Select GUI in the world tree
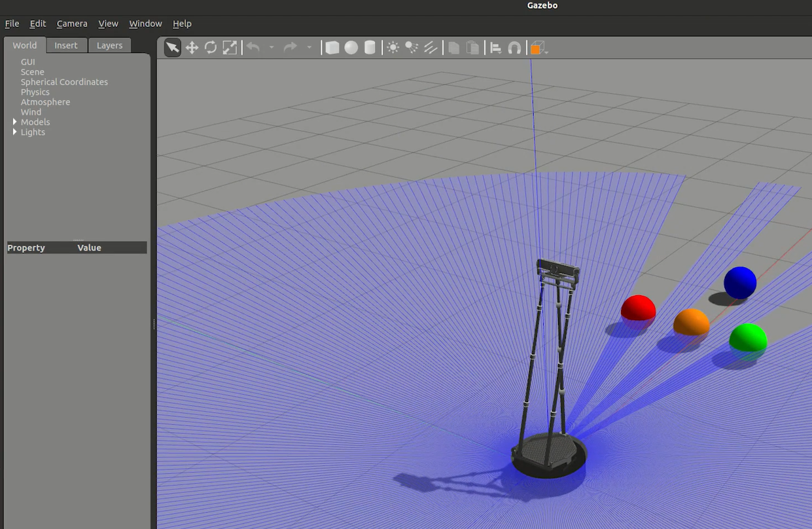The width and height of the screenshot is (812, 529). coord(28,62)
